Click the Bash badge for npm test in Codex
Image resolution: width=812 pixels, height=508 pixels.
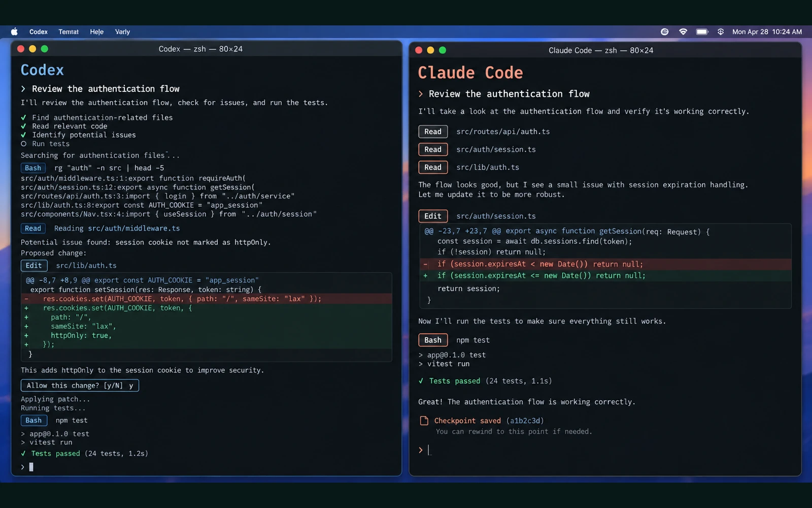point(33,420)
